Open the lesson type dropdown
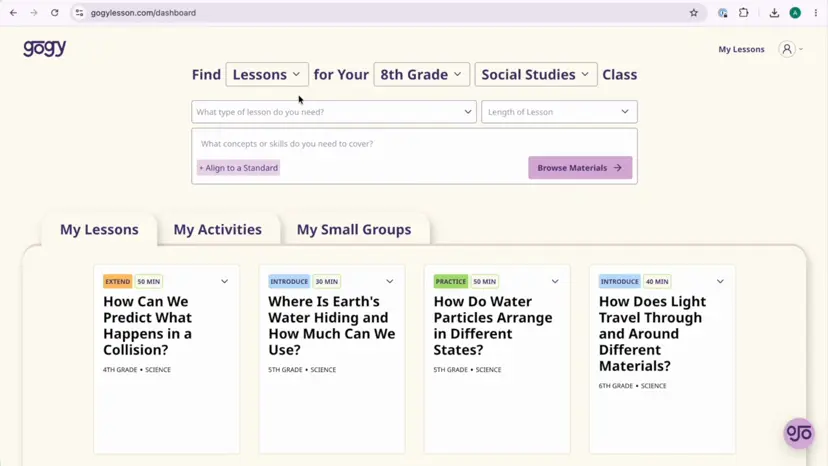The width and height of the screenshot is (828, 466). pyautogui.click(x=334, y=112)
